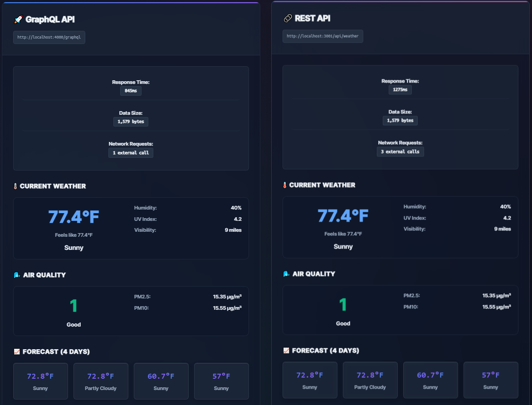This screenshot has height=405, width=532.
Task: Click the 845ms response time badge
Action: coord(131,91)
